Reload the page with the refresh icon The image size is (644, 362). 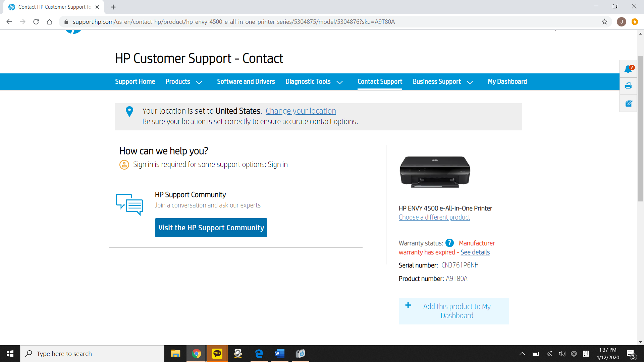click(36, 22)
